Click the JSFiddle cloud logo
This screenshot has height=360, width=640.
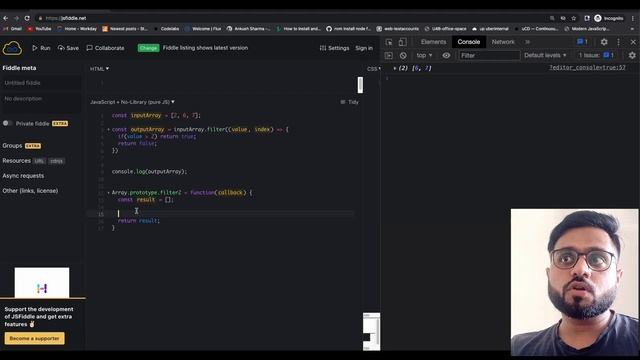pyautogui.click(x=12, y=48)
